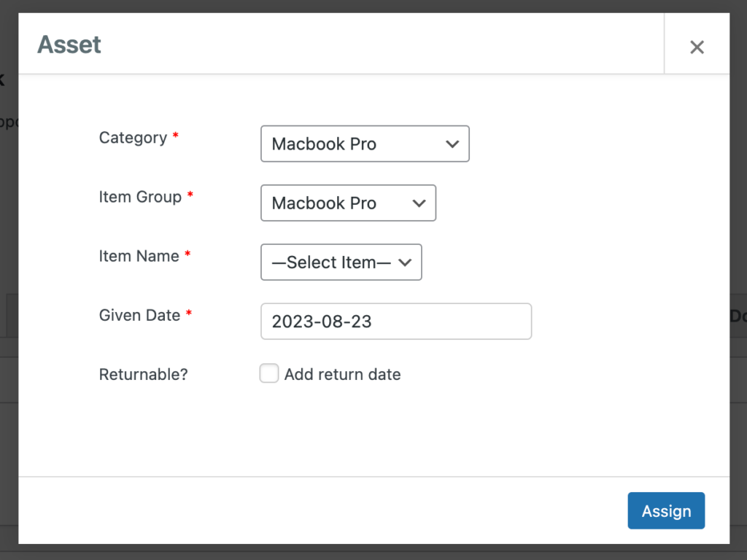Expand the Select Item dropdown
Image resolution: width=747 pixels, height=560 pixels.
point(341,262)
